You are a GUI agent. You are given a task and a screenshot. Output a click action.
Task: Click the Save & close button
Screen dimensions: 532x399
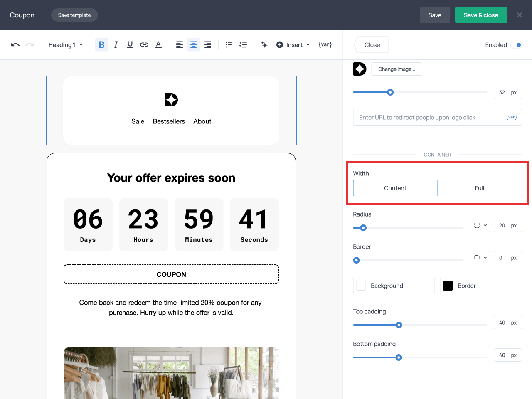(x=481, y=15)
